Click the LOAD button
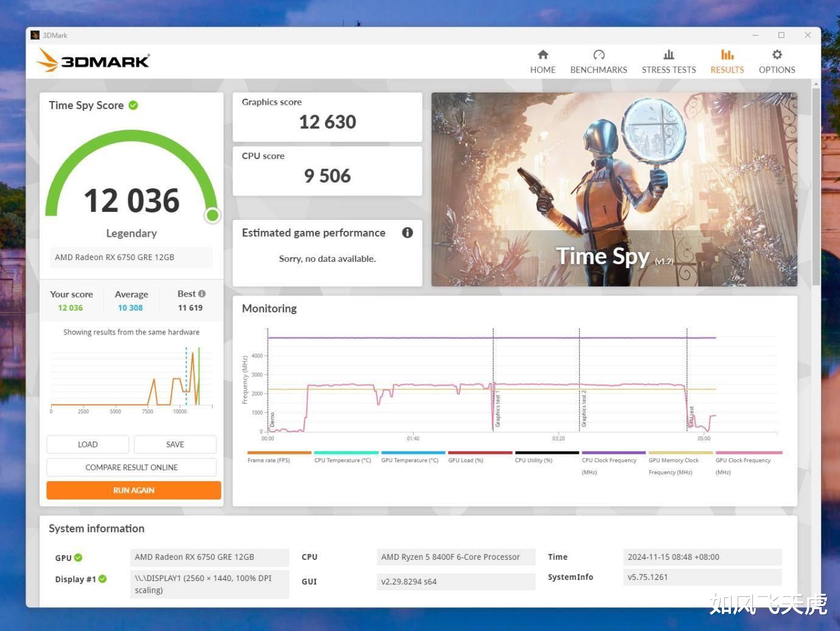 (x=88, y=445)
